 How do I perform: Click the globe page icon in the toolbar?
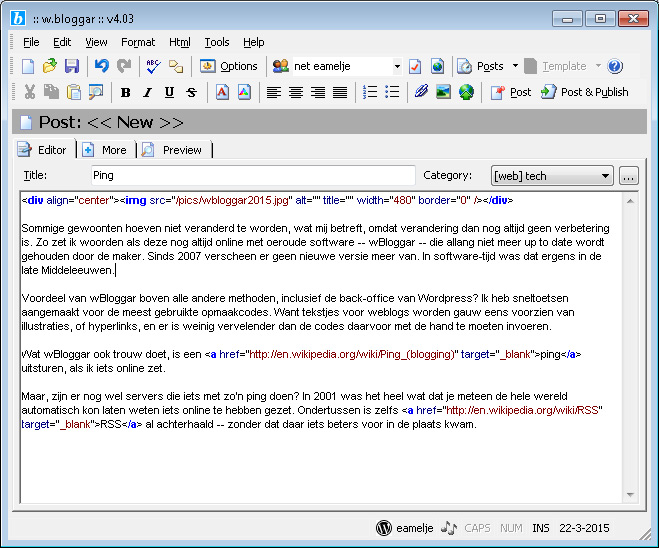[x=438, y=66]
